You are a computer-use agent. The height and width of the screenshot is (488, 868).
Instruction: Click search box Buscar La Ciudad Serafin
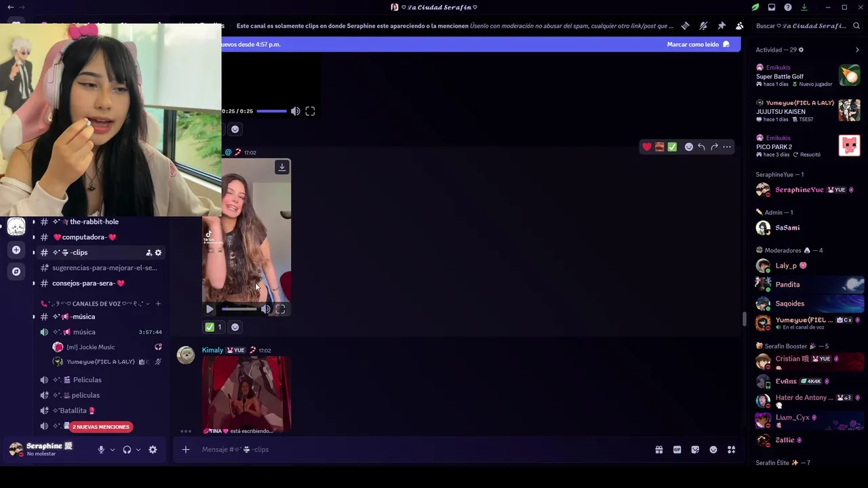(807, 26)
